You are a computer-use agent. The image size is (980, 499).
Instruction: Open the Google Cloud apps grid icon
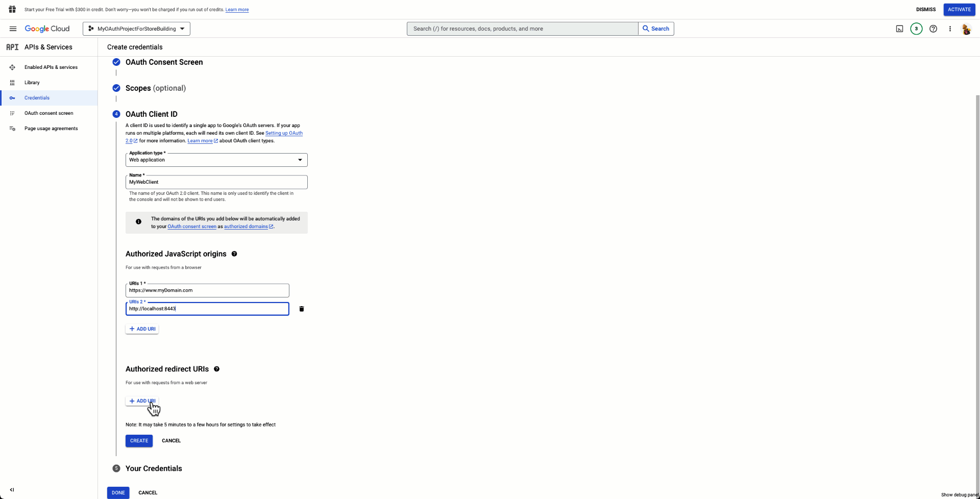pyautogui.click(x=12, y=9)
